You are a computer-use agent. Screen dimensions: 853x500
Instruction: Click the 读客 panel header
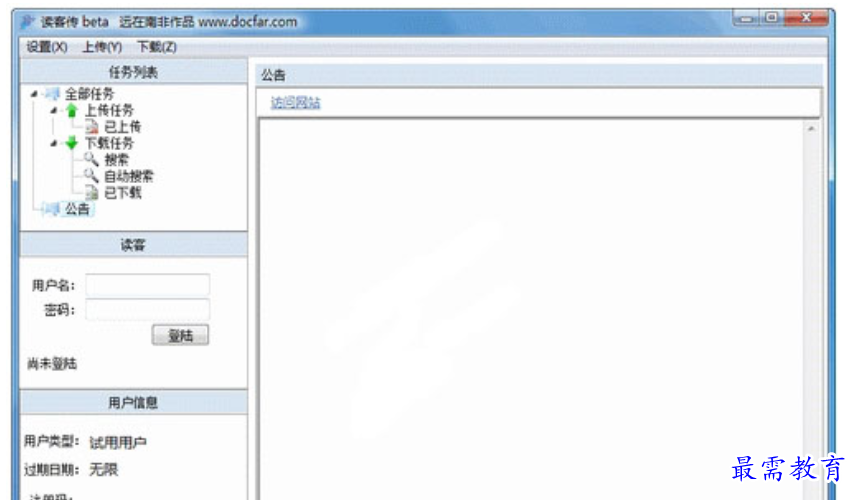point(133,245)
